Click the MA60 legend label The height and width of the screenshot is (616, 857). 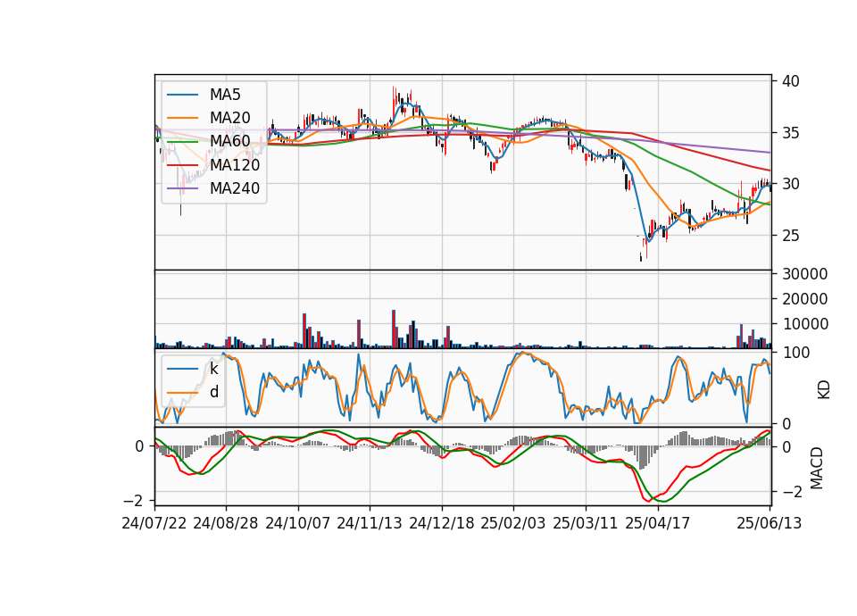click(x=230, y=141)
